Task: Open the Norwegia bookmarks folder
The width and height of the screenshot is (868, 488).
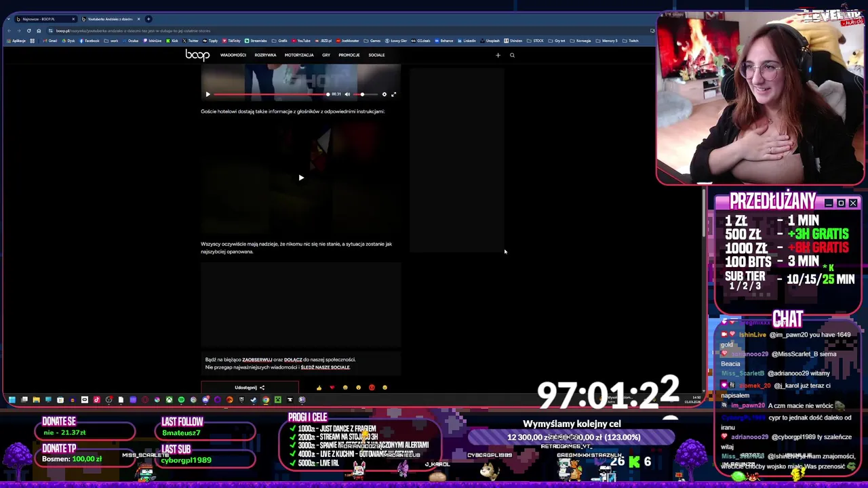Action: [x=580, y=41]
